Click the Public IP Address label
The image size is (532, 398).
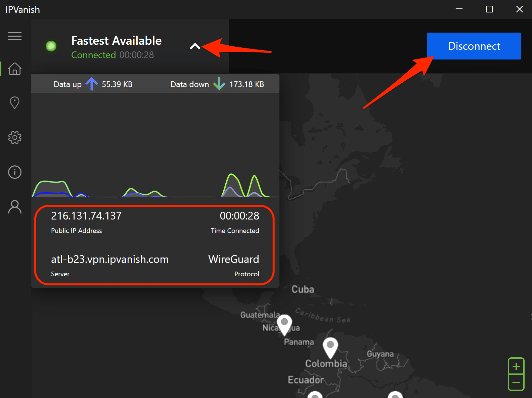coord(77,231)
